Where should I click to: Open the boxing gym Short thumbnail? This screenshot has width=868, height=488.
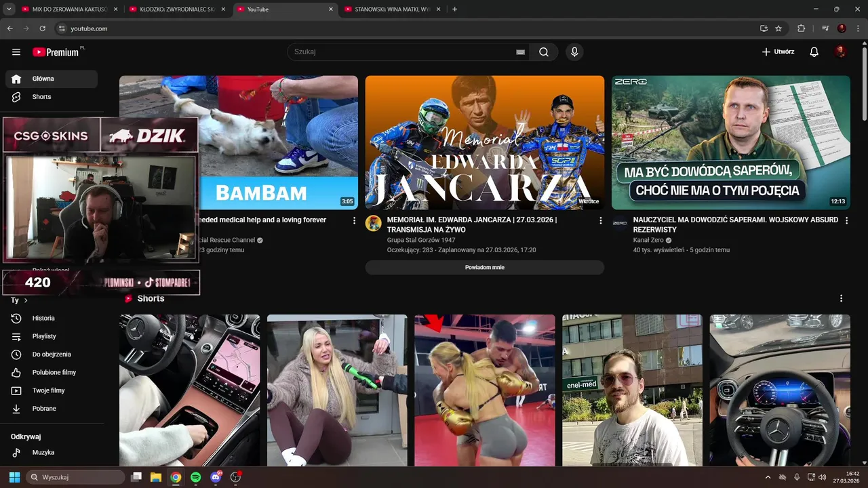(x=485, y=390)
